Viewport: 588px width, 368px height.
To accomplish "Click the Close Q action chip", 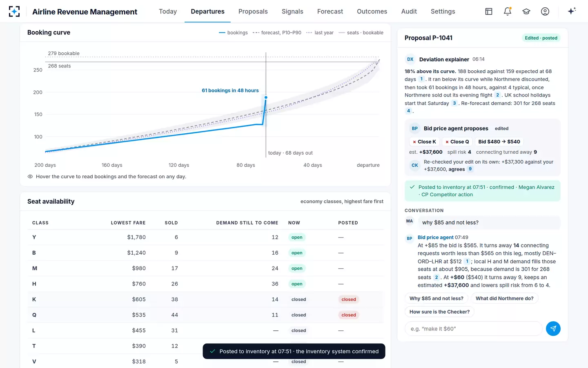I will (x=457, y=141).
